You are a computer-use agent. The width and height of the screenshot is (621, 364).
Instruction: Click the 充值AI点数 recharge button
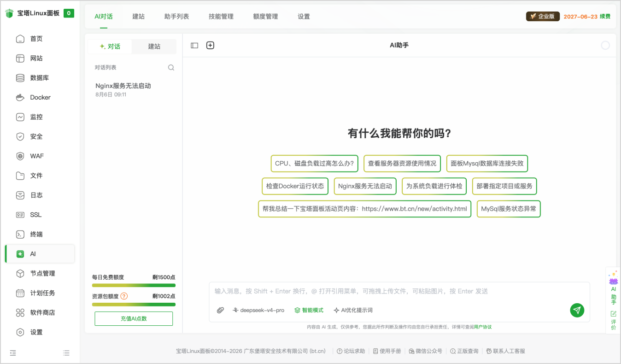tap(134, 318)
